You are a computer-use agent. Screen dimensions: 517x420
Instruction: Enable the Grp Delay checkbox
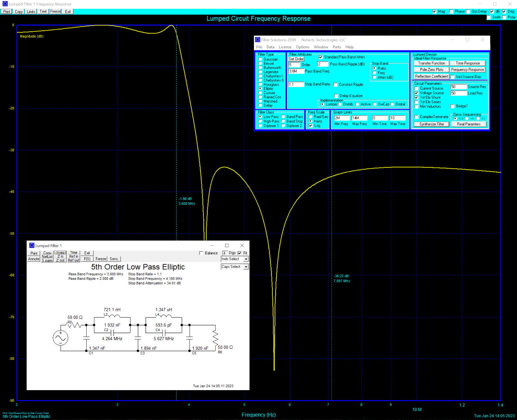click(468, 11)
